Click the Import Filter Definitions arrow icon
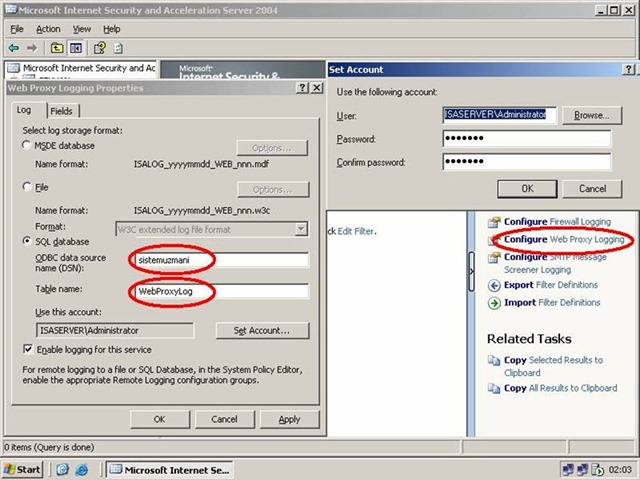This screenshot has height=480, width=640. coord(494,303)
